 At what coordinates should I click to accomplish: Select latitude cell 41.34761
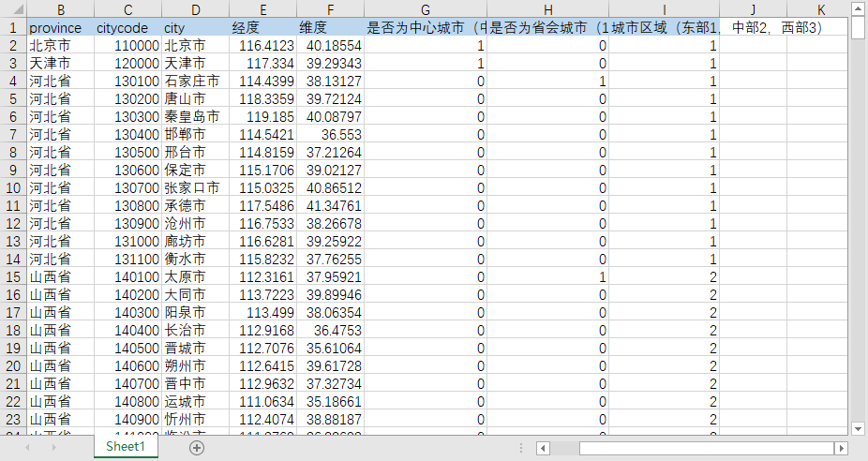pyautogui.click(x=331, y=205)
